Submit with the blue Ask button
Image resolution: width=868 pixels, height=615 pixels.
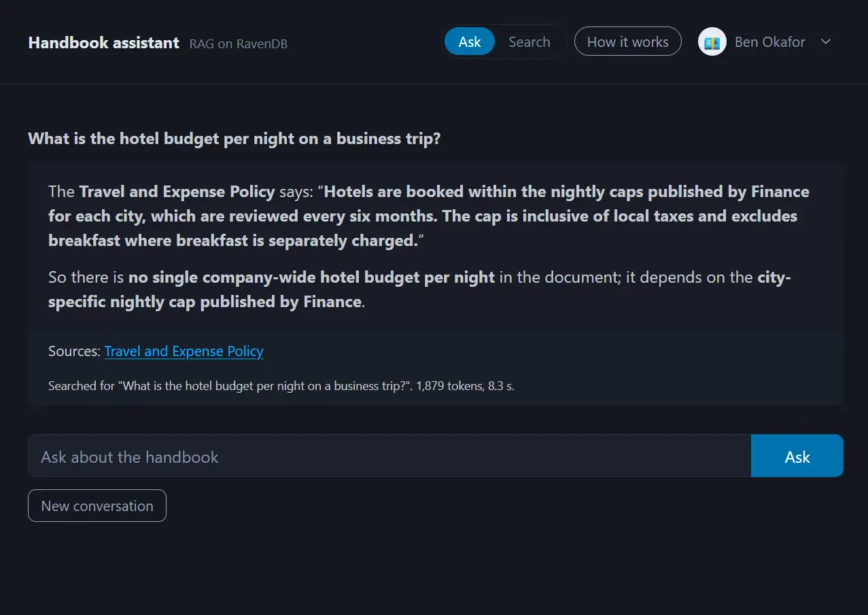pyautogui.click(x=797, y=456)
